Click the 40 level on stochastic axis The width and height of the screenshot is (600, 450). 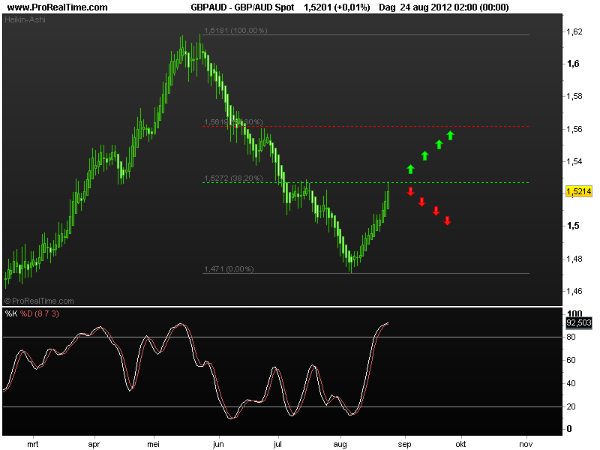[571, 383]
